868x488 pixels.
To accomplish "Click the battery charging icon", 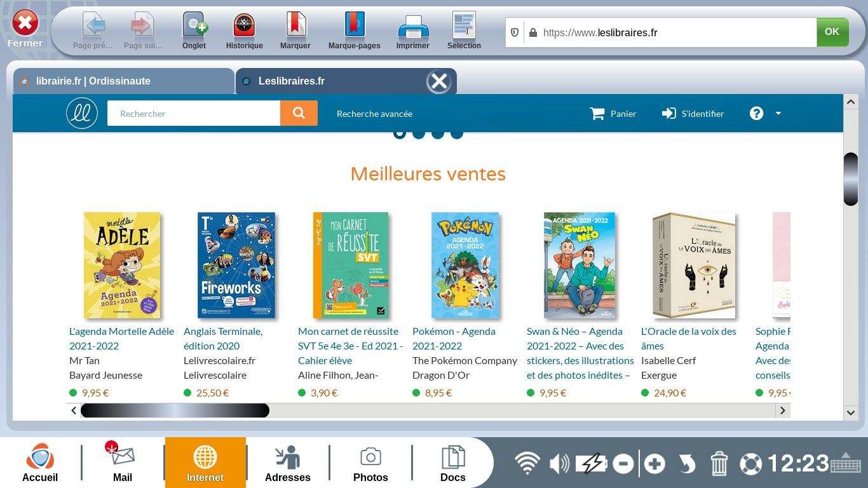I will (592, 464).
